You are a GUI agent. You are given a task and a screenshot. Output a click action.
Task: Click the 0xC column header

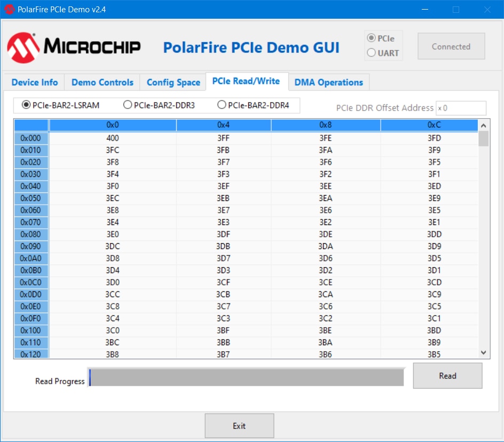(429, 125)
